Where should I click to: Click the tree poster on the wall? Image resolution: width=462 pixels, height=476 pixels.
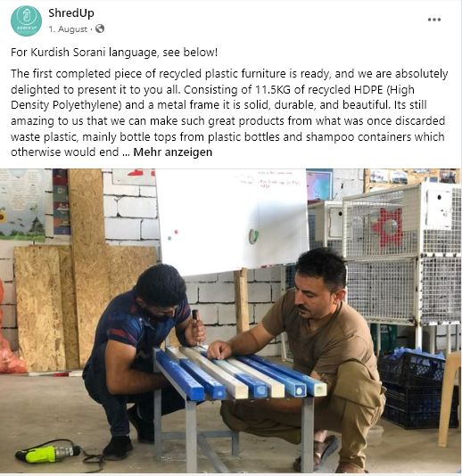[x=23, y=205]
